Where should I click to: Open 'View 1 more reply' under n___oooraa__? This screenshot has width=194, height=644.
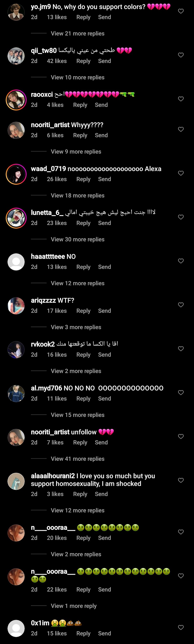(74, 606)
